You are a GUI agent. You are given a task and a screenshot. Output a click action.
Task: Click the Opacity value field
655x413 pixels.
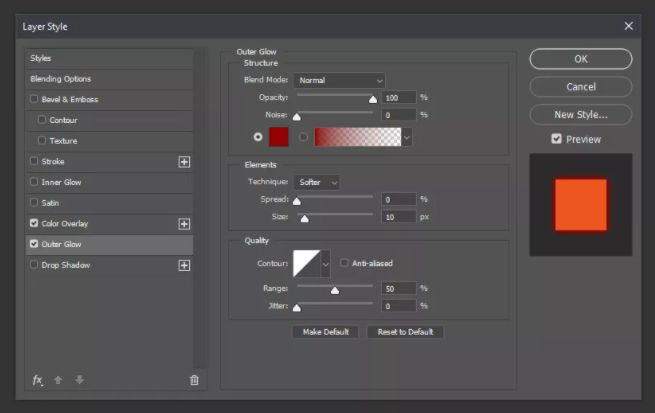[x=399, y=97]
